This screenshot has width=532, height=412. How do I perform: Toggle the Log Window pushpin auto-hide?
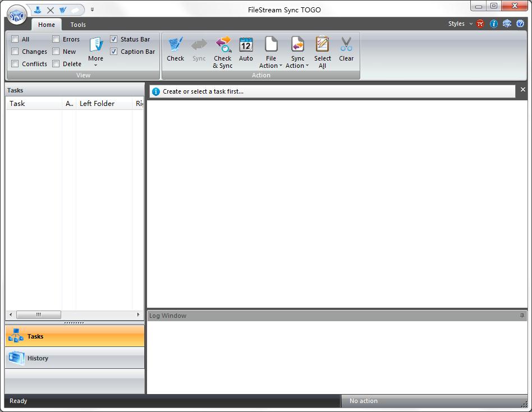click(522, 316)
